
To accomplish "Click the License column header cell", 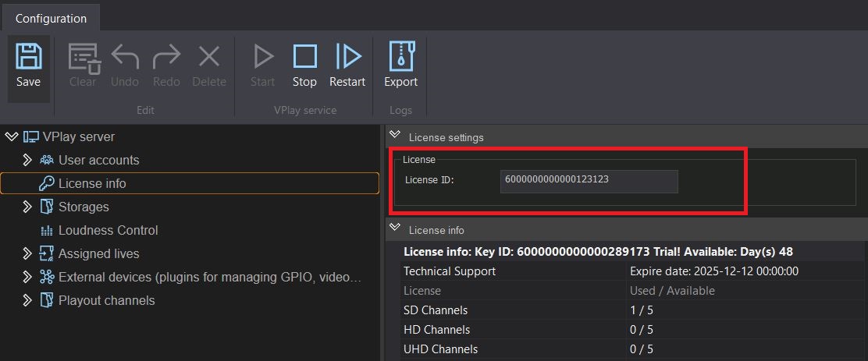I will click(x=422, y=291).
